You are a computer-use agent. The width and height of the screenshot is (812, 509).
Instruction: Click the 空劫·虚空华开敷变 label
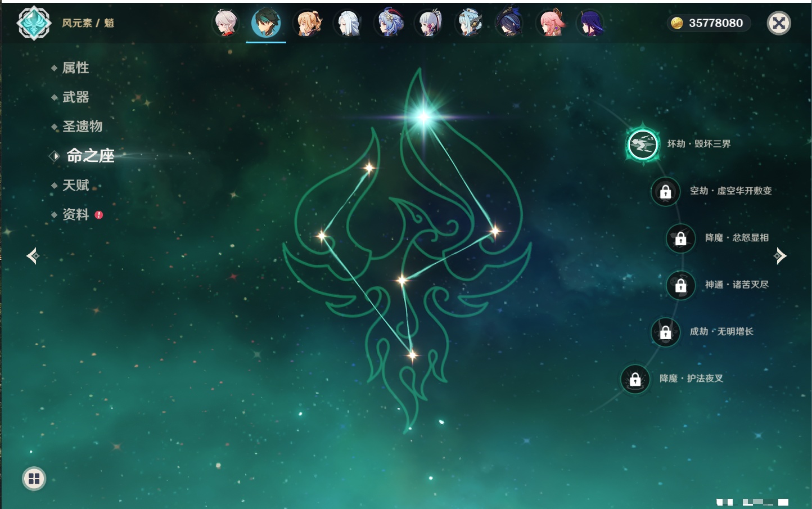(731, 191)
